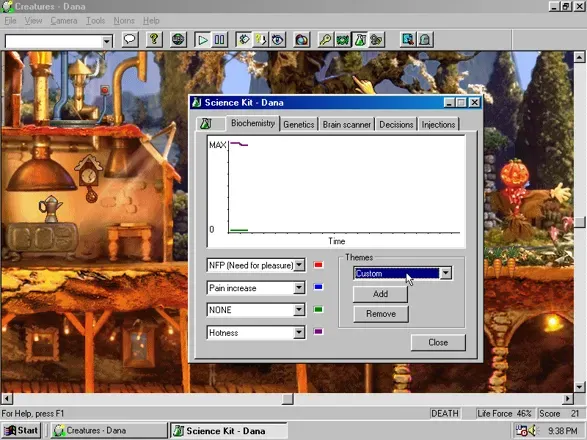The height and width of the screenshot is (440, 587).
Task: Switch to the Injections tab
Action: coord(438,124)
